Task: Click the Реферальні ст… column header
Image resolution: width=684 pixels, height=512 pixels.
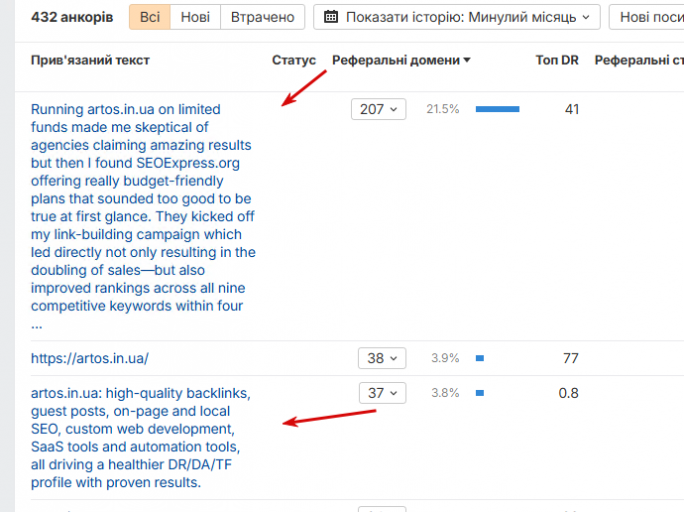Action: point(639,60)
